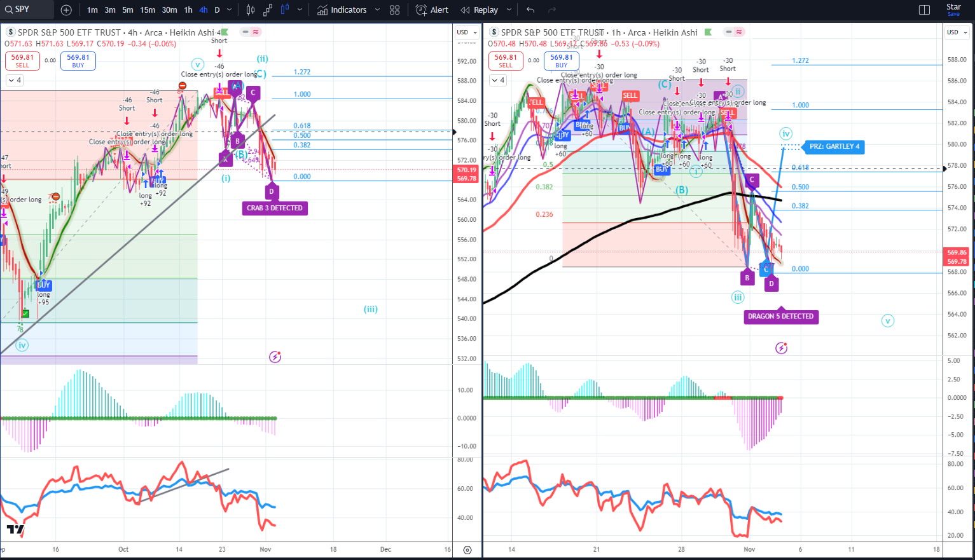The width and height of the screenshot is (975, 560).
Task: Click the purple lightning icon in the 1h chart
Action: click(782, 348)
